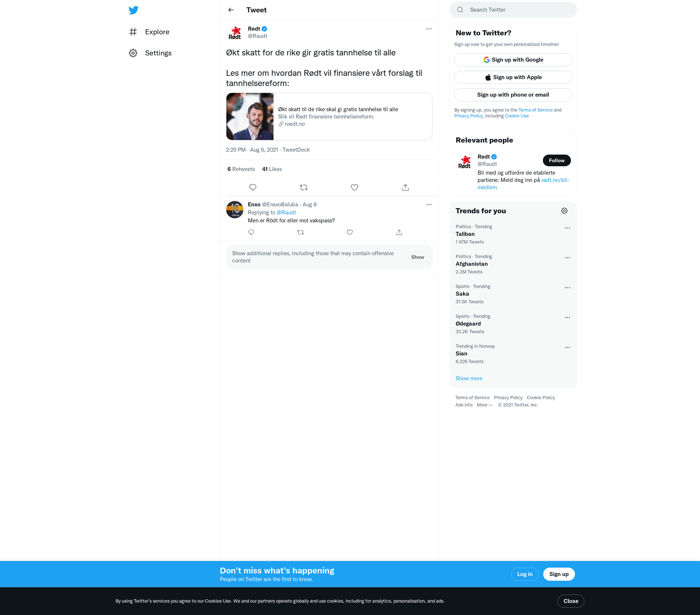
Task: Open the blue Privacy Policy link in signup text
Action: [468, 116]
